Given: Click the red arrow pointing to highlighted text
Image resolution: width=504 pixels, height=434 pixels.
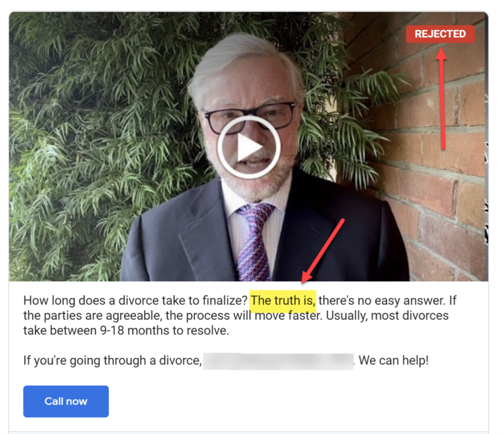Looking at the screenshot, I should 322,251.
